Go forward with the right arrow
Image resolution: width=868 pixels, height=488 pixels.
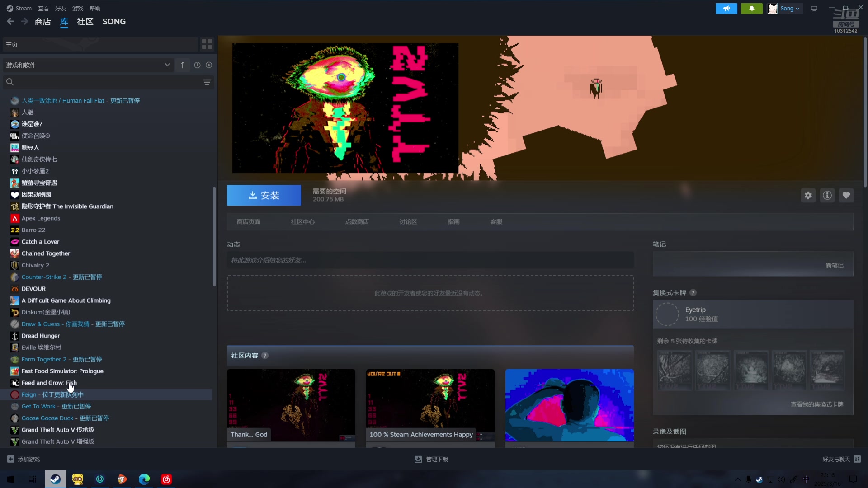(25, 21)
